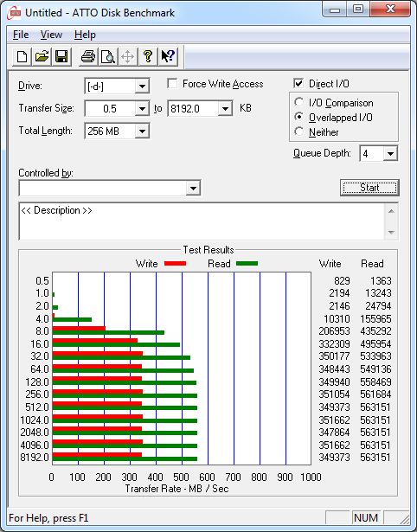Open the View menu
Viewport: 417px width, 532px height.
tap(51, 35)
